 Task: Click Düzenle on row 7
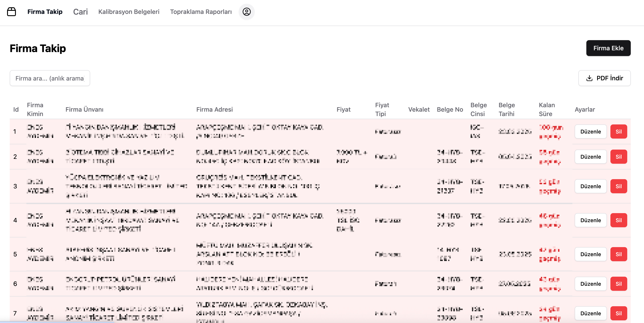coord(591,313)
